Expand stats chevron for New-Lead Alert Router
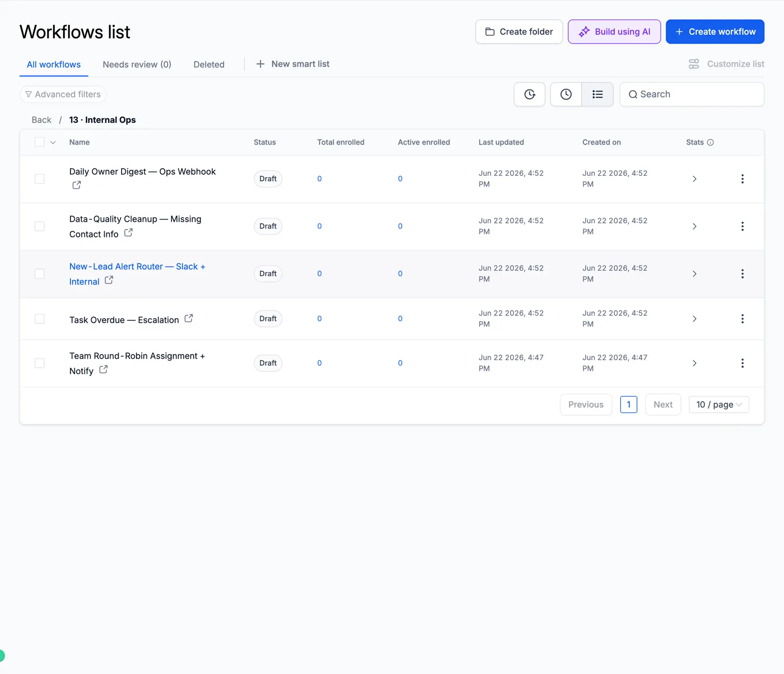 pyautogui.click(x=694, y=274)
